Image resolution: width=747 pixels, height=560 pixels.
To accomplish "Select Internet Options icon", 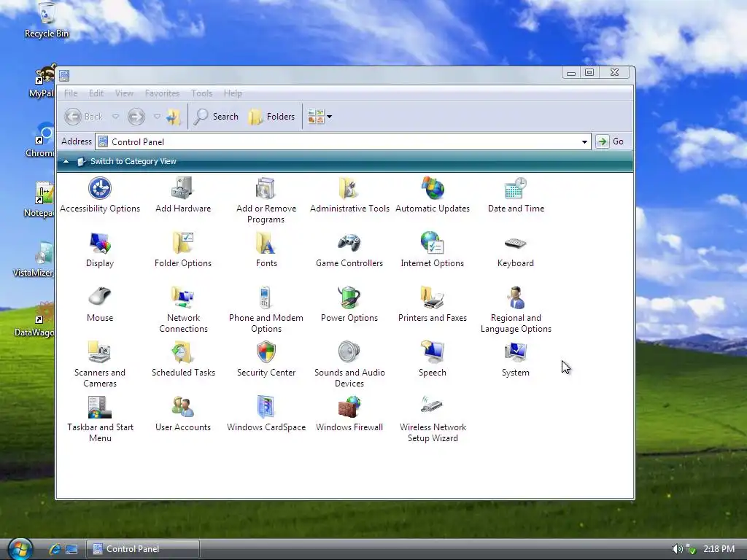I will click(x=433, y=249).
